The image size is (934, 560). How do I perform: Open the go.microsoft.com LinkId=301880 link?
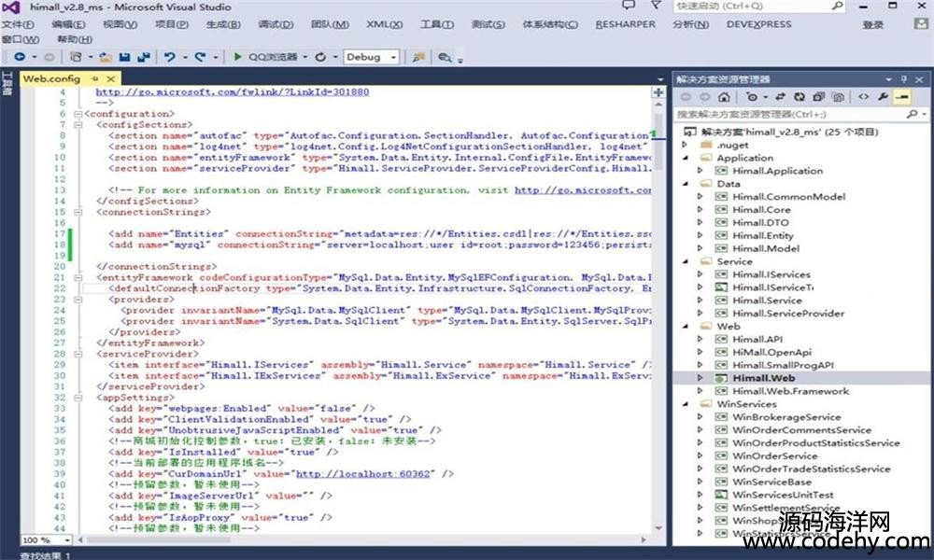tap(233, 92)
